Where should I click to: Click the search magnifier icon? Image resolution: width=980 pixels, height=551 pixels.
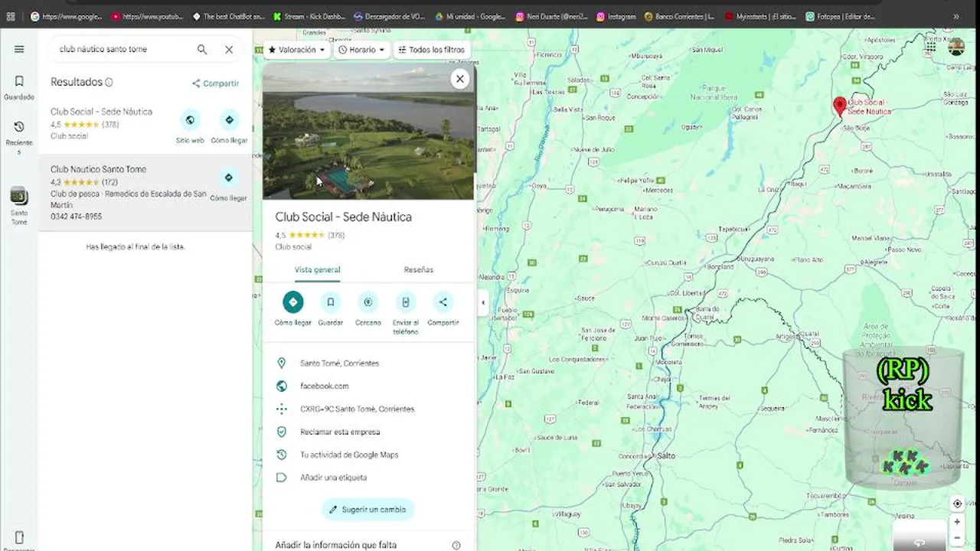[x=202, y=49]
